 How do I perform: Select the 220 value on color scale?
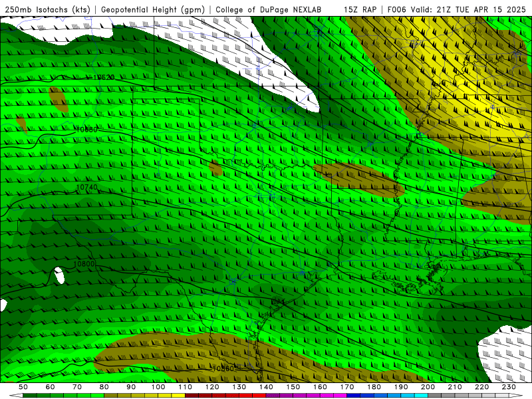481,387
